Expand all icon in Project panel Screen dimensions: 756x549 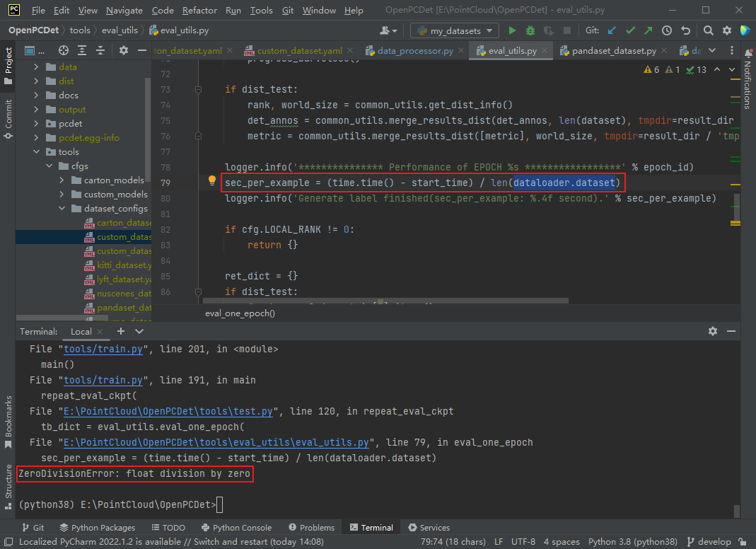82,50
